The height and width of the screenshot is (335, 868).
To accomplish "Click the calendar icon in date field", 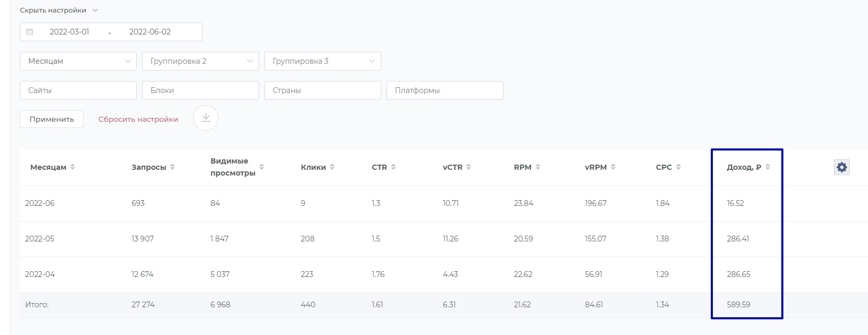I will click(30, 32).
